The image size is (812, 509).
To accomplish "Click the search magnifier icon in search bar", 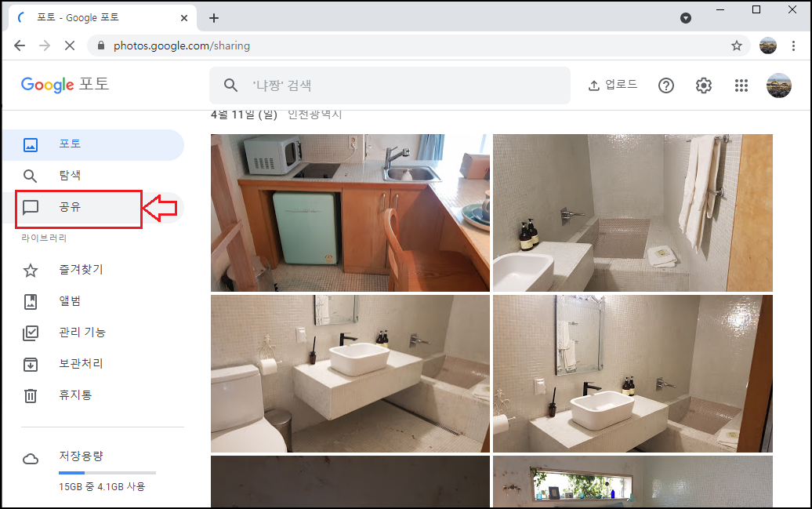I will (231, 85).
